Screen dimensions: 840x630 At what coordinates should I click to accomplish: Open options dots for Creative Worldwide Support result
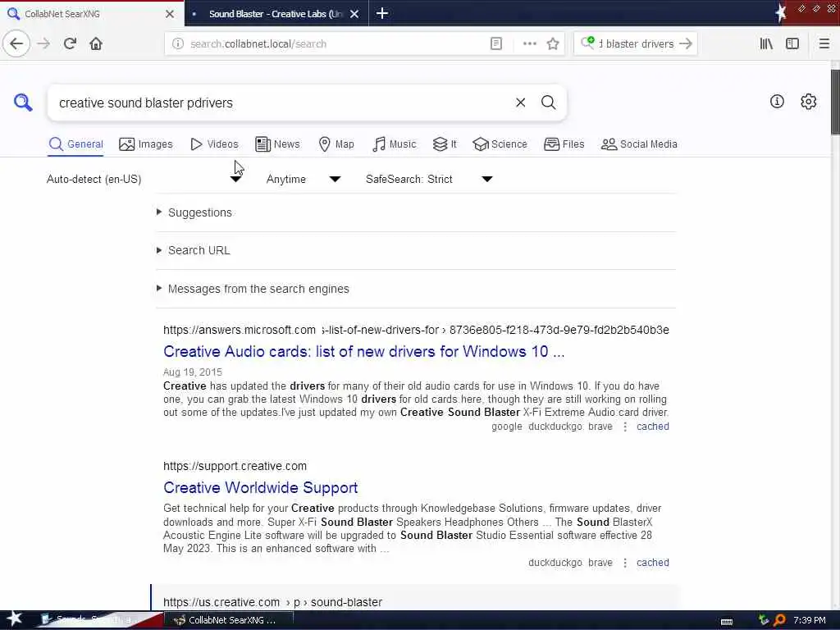[624, 563]
